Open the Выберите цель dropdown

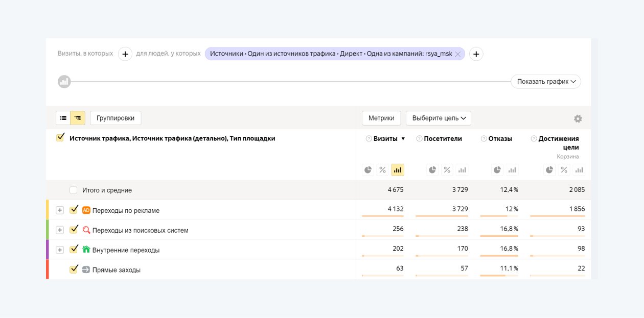(x=438, y=118)
